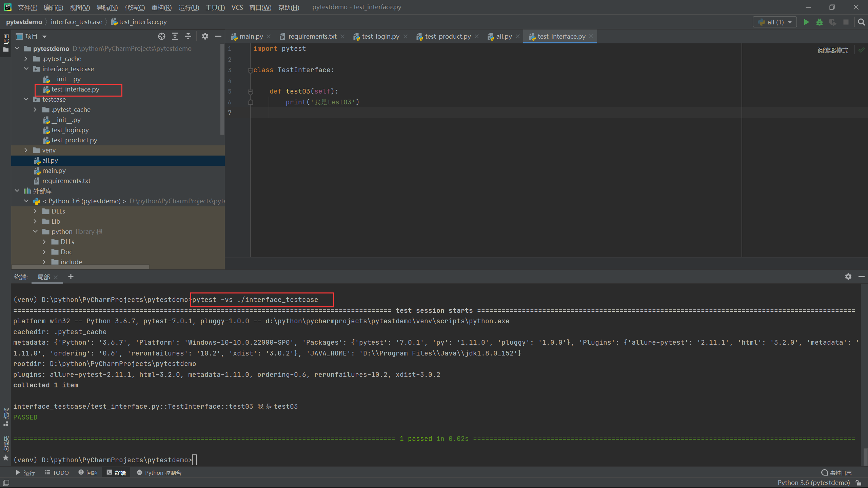
Task: Open project panel settings gear
Action: [x=205, y=36]
